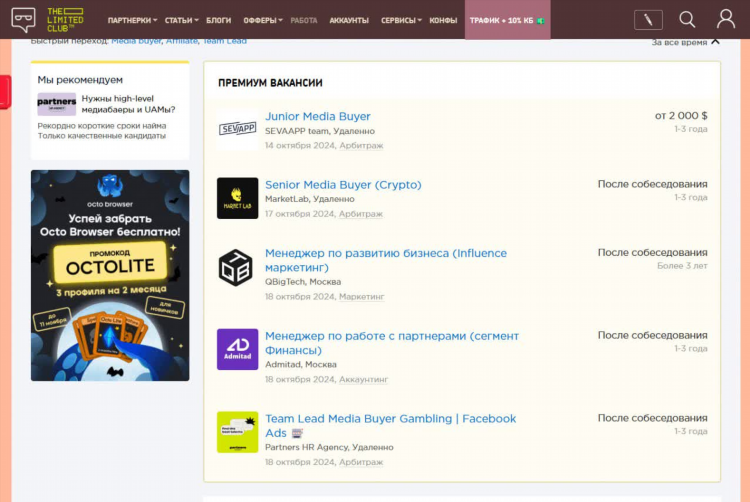Click the Admitad purple logo
The image size is (750, 502).
tap(237, 349)
